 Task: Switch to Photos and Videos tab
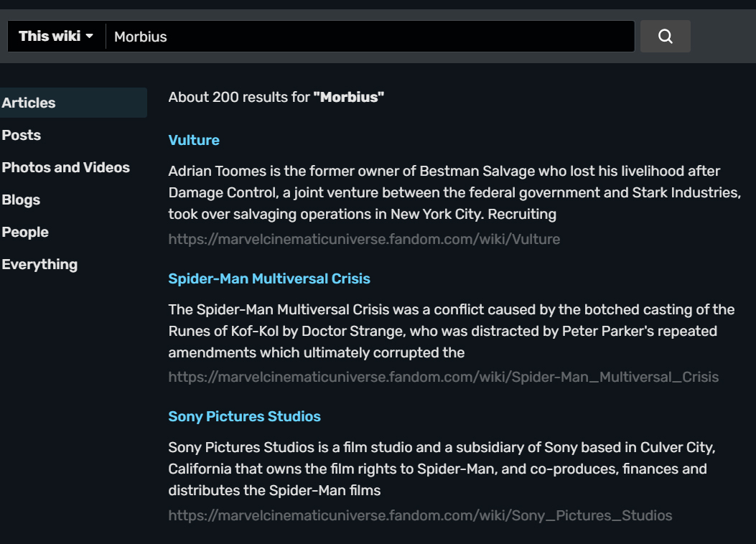pyautogui.click(x=66, y=167)
